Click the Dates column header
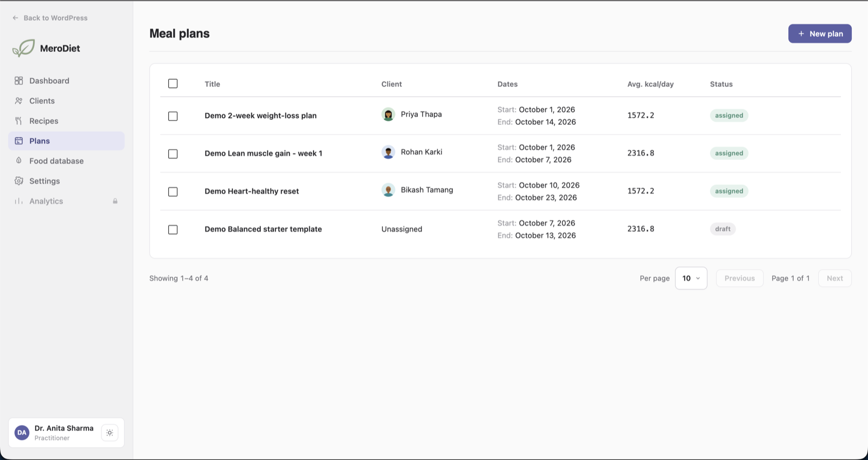This screenshot has width=868, height=460. tap(507, 84)
